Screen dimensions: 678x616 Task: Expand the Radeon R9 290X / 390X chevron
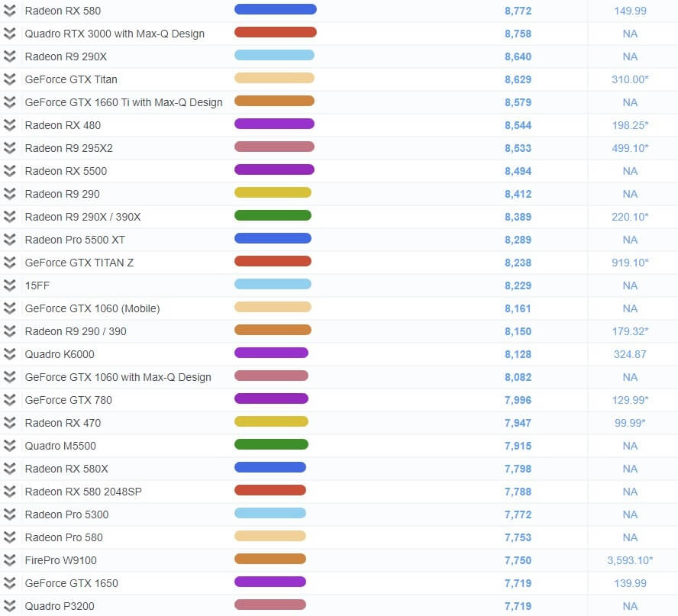9,217
